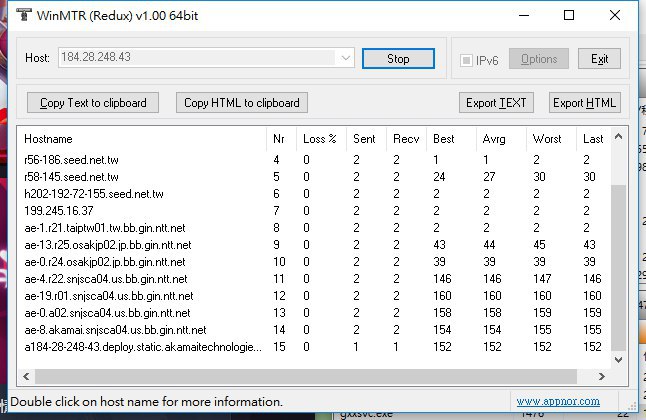The image size is (646, 420).
Task: Export results as HTML
Action: click(584, 103)
